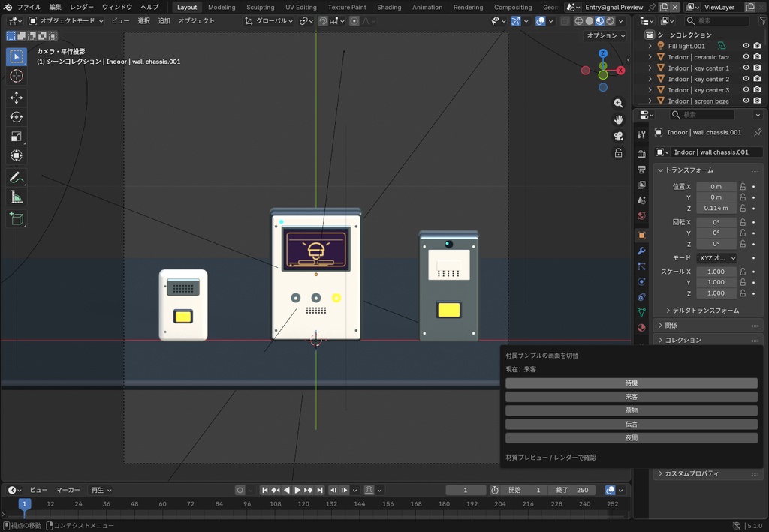Expand the Delta Transform panel
769x532 pixels.
click(705, 311)
